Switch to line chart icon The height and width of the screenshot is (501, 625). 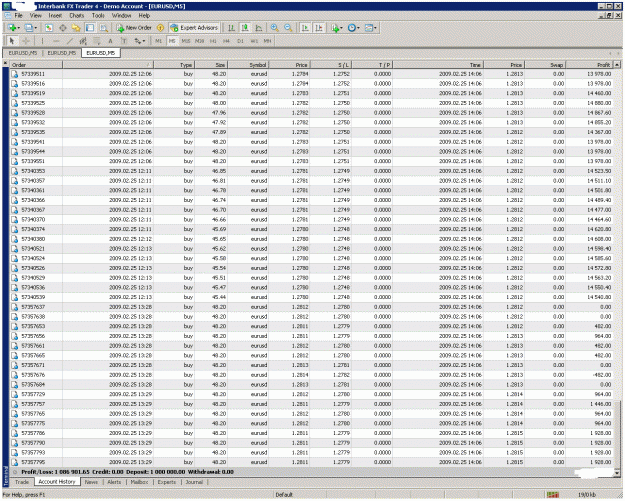(259, 28)
